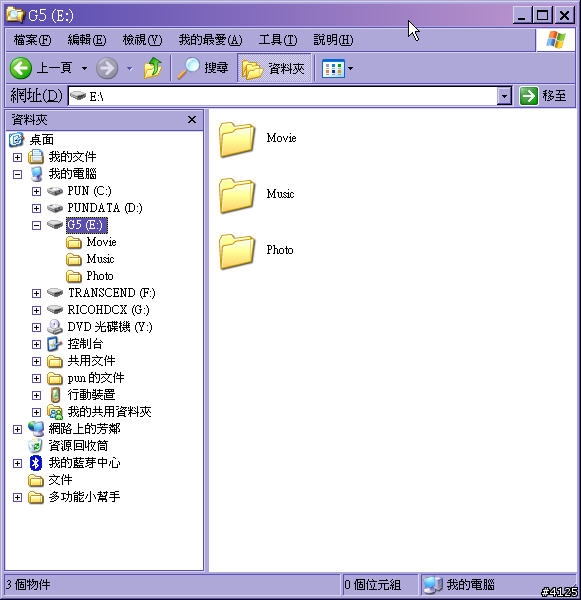The width and height of the screenshot is (581, 600).
Task: Expand the 我的藍芽中心 node
Action: point(17,463)
